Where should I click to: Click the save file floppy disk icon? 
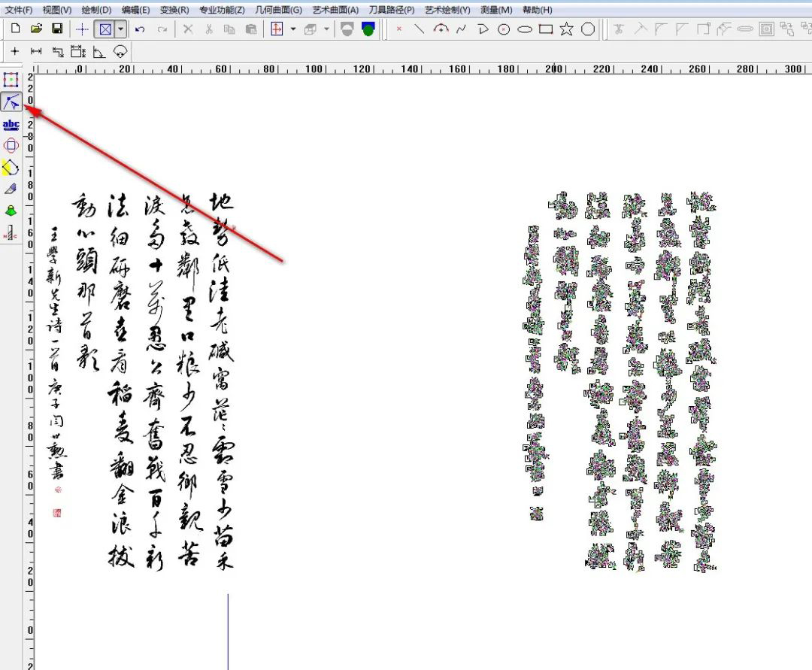[57, 29]
